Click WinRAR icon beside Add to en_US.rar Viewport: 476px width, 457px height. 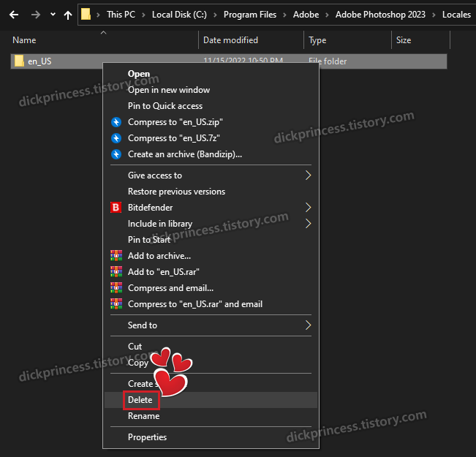pyautogui.click(x=116, y=272)
